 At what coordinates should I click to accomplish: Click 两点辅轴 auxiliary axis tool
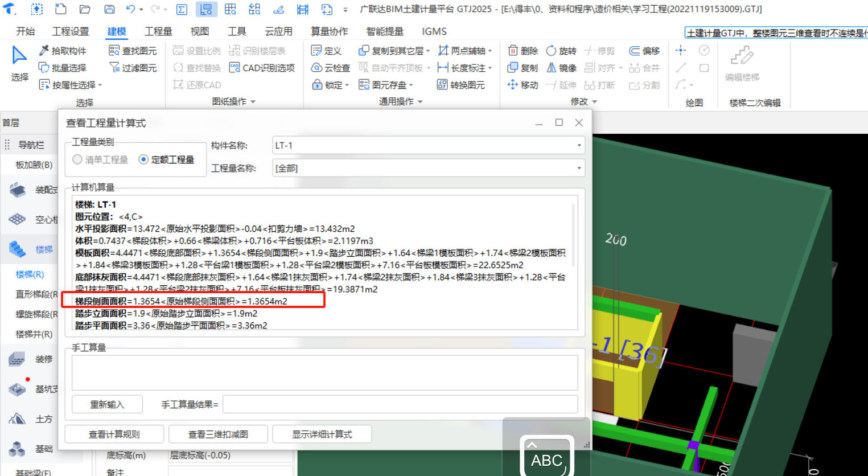tap(462, 51)
